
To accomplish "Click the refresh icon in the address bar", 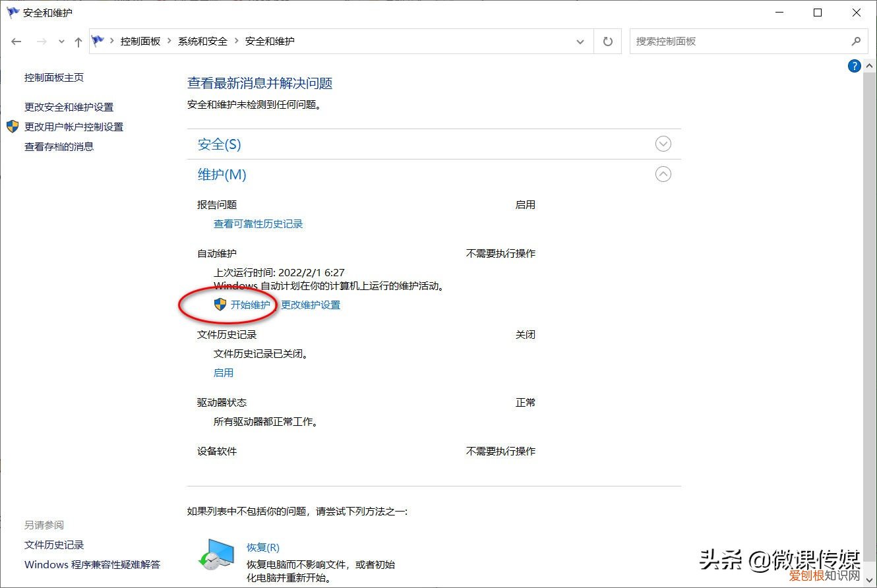I will 607,41.
